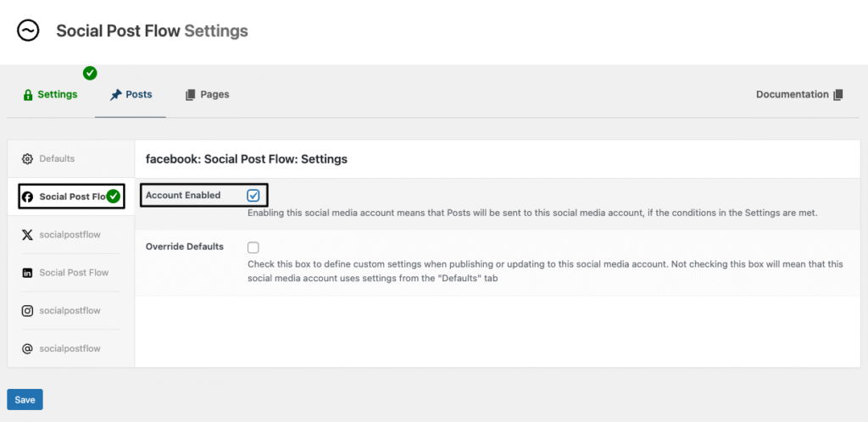Switch to the Pages tab
Image resolution: width=868 pixels, height=422 pixels.
pyautogui.click(x=207, y=95)
